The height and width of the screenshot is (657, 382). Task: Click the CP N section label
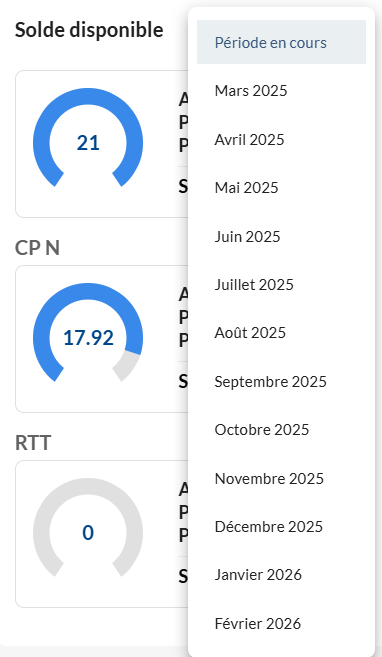(37, 248)
